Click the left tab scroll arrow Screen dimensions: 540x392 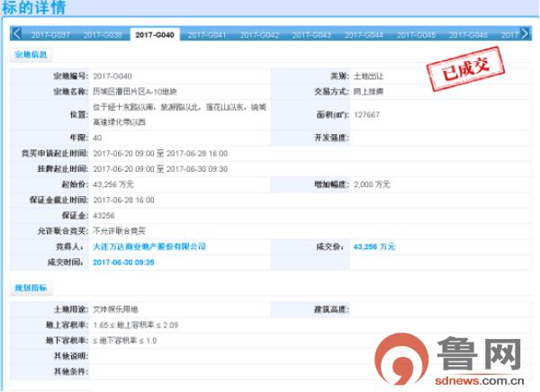(x=15, y=34)
